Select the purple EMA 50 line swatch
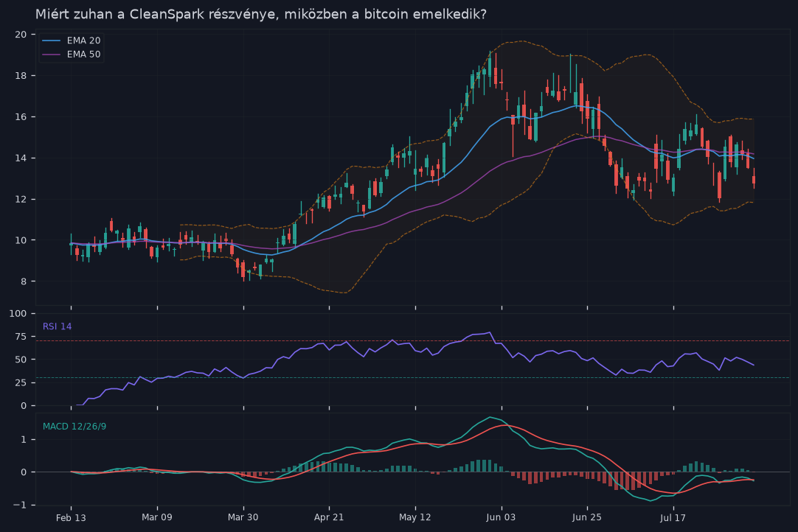 51,55
